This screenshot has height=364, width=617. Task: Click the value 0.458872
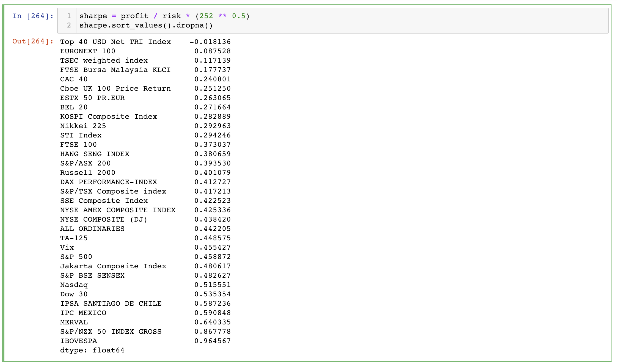213,257
